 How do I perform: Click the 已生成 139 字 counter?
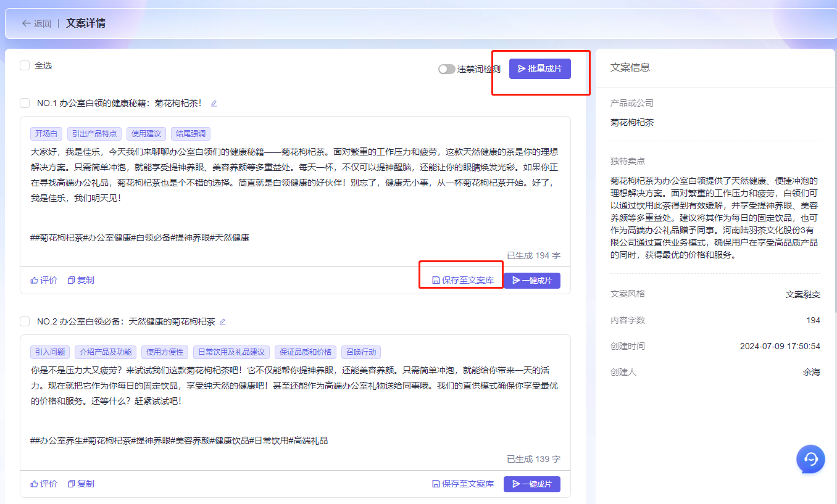tap(533, 459)
